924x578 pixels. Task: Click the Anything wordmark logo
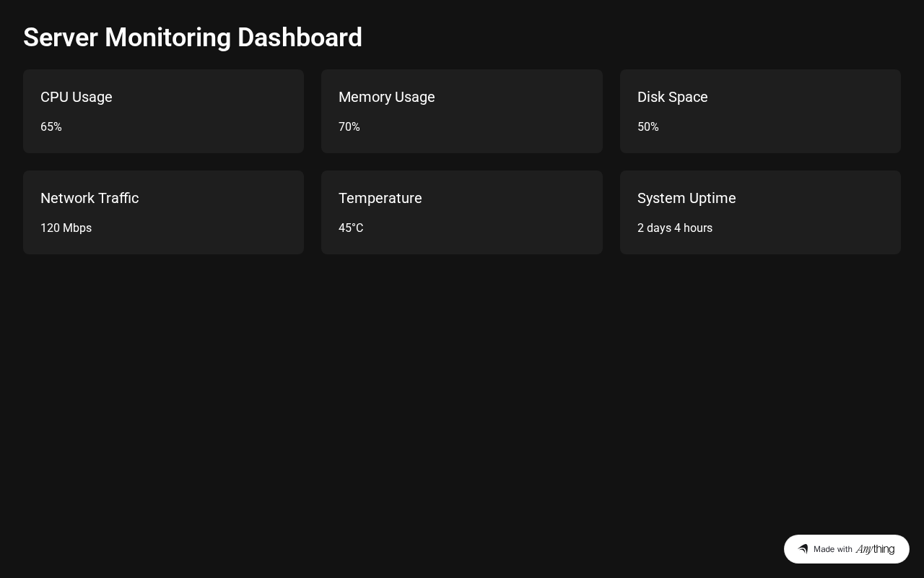pyautogui.click(x=875, y=549)
